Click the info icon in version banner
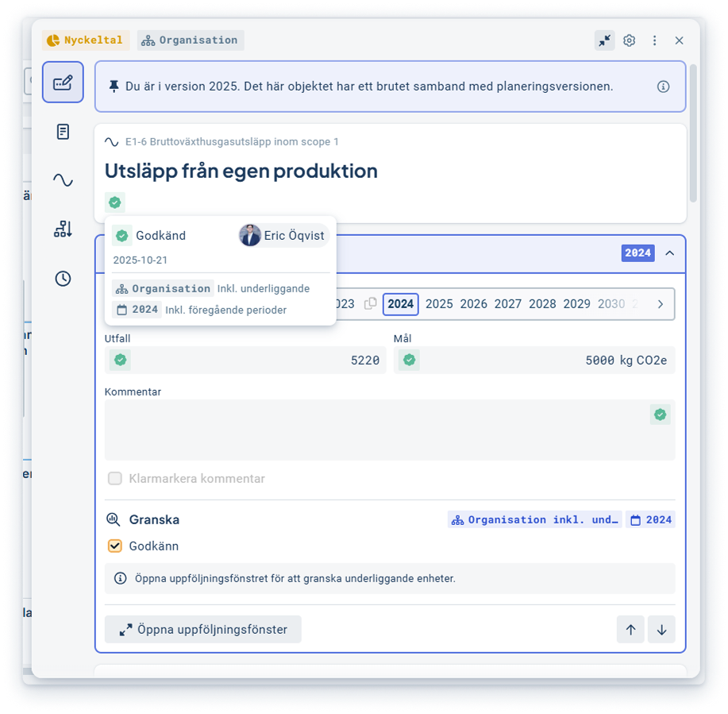The width and height of the screenshot is (728, 714). coord(663,87)
